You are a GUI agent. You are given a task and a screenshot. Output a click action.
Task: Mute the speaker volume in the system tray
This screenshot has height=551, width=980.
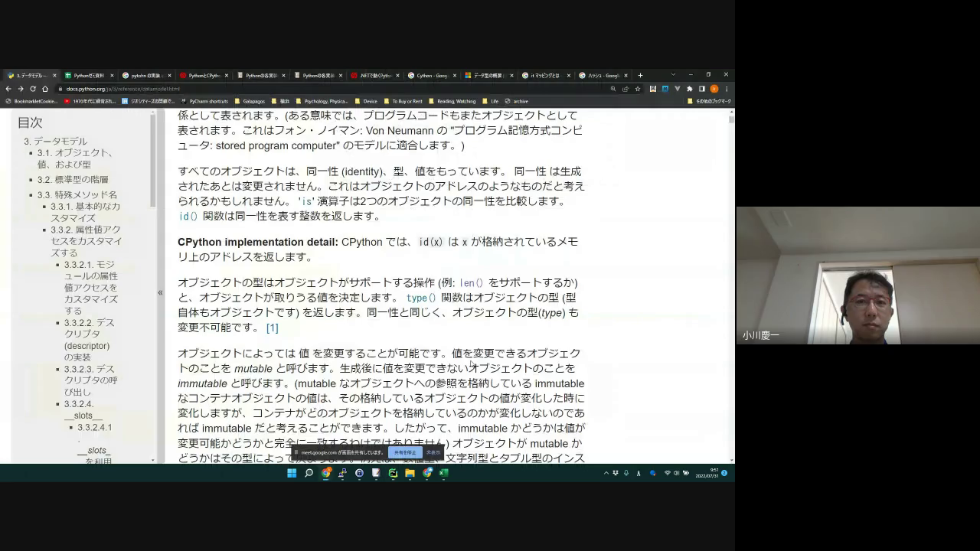tap(675, 472)
